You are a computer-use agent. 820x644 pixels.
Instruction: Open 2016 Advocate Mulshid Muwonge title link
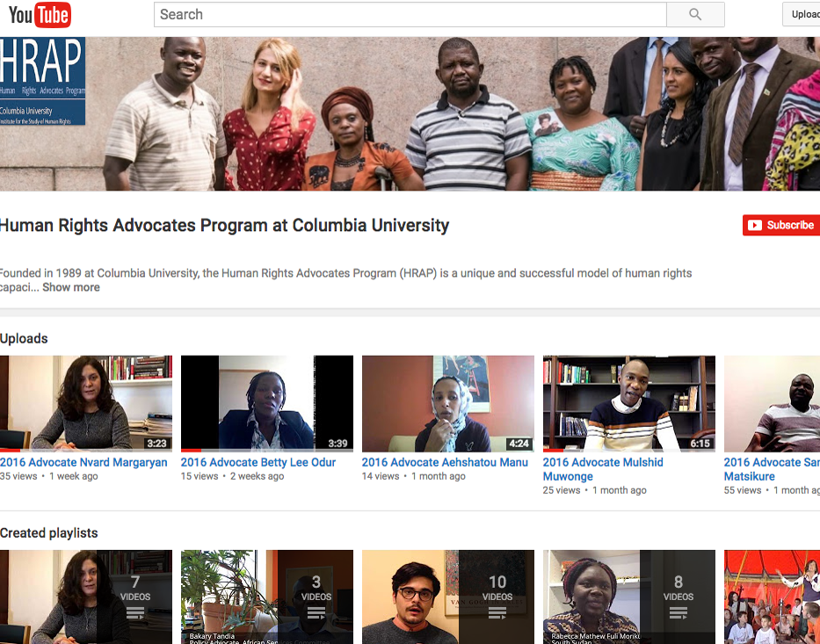(x=603, y=462)
